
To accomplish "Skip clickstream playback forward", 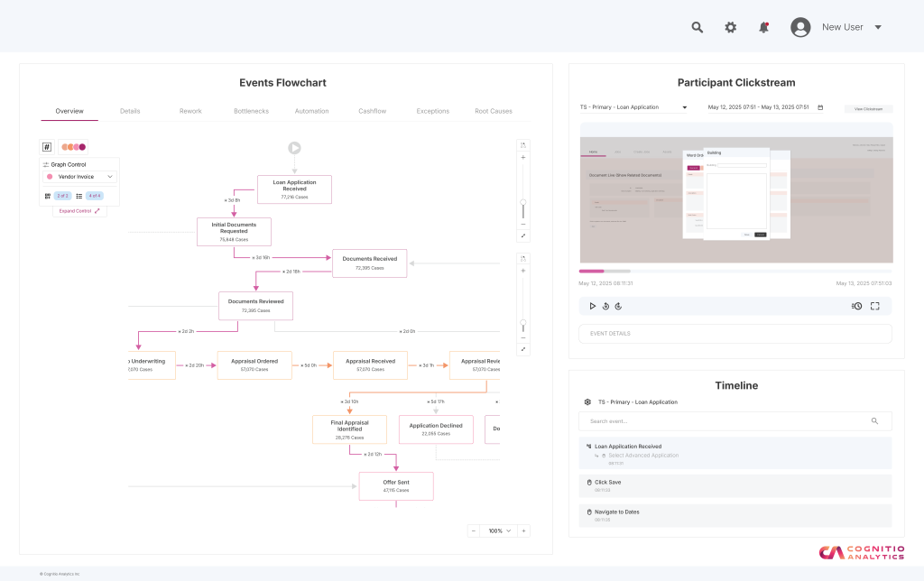I will tap(618, 306).
